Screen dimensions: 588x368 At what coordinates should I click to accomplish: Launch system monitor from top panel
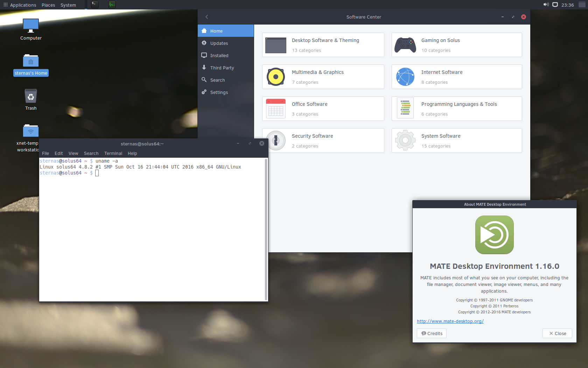(x=112, y=5)
